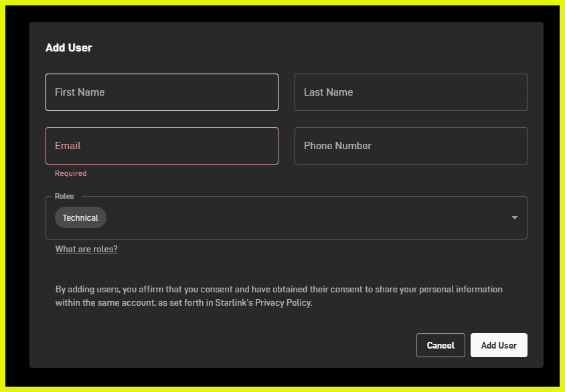Open the 'What are roles?' link
The image size is (565, 392).
point(86,250)
